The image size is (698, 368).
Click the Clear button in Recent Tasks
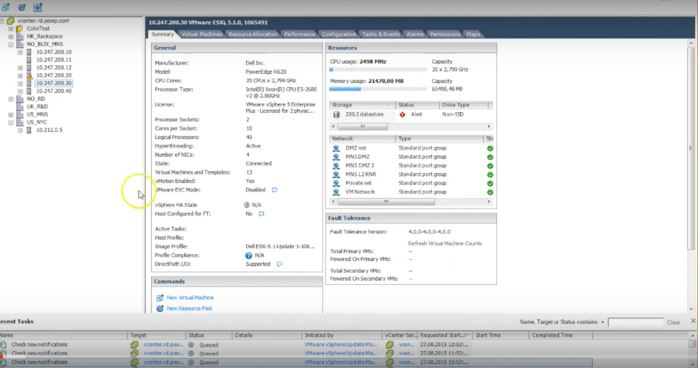point(673,322)
